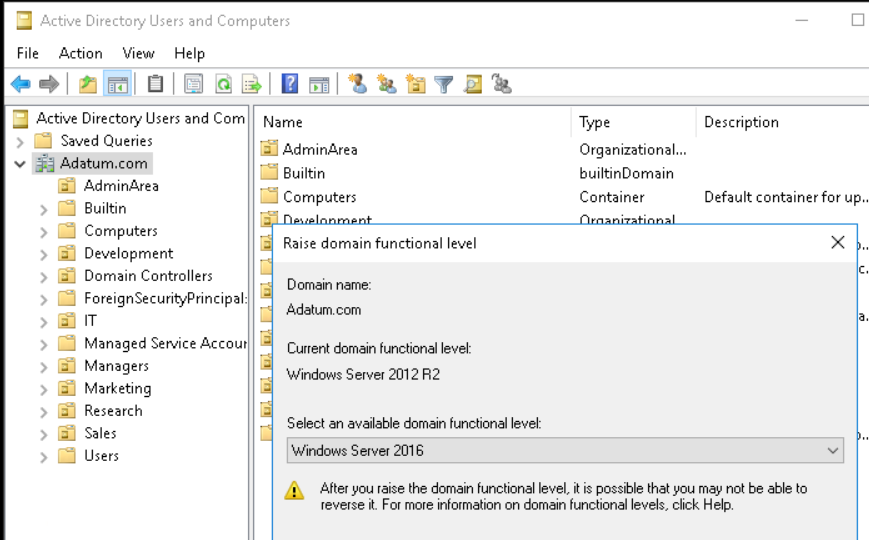Click the Forward arrow in toolbar
869x540 pixels.
pyautogui.click(x=49, y=84)
